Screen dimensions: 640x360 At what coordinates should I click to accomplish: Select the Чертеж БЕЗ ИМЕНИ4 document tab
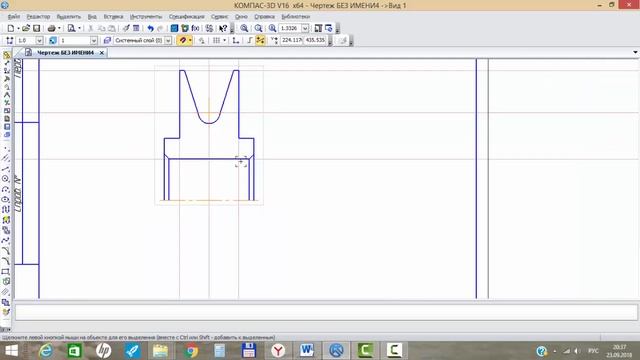(x=65, y=53)
